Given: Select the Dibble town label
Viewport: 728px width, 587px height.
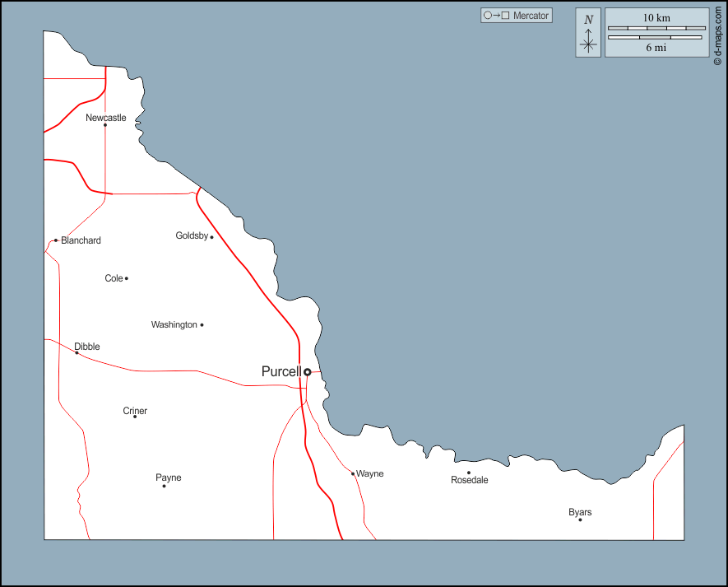Looking at the screenshot, I should 87,347.
